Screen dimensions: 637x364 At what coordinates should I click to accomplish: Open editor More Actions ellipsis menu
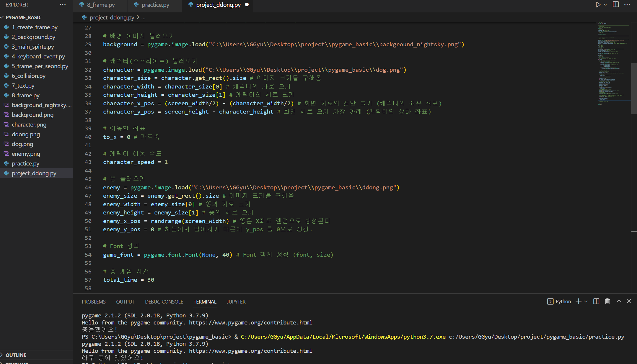point(627,5)
